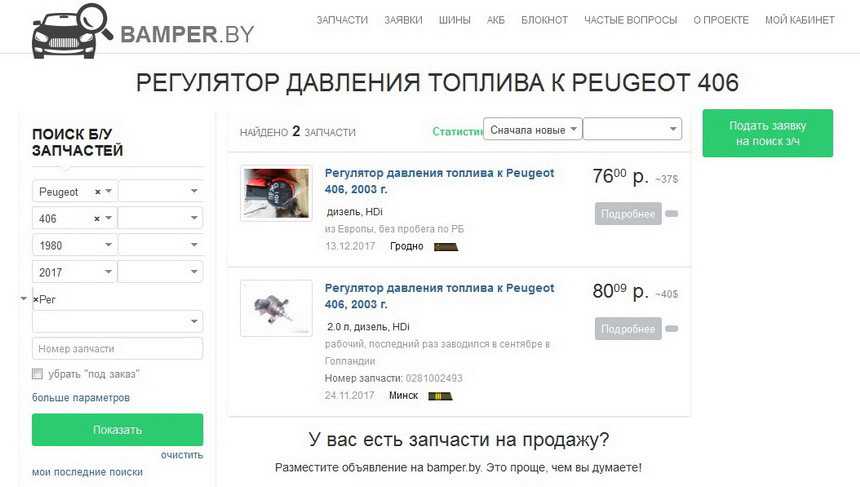Clear the 406 model selection with x
Viewport: 860px width, 487px height.
pyautogui.click(x=97, y=219)
